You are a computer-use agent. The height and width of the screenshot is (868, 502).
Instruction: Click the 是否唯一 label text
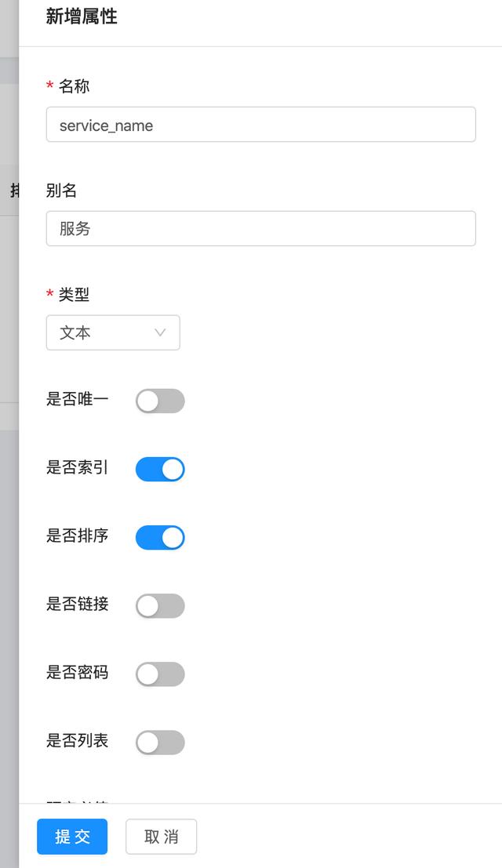pyautogui.click(x=77, y=399)
